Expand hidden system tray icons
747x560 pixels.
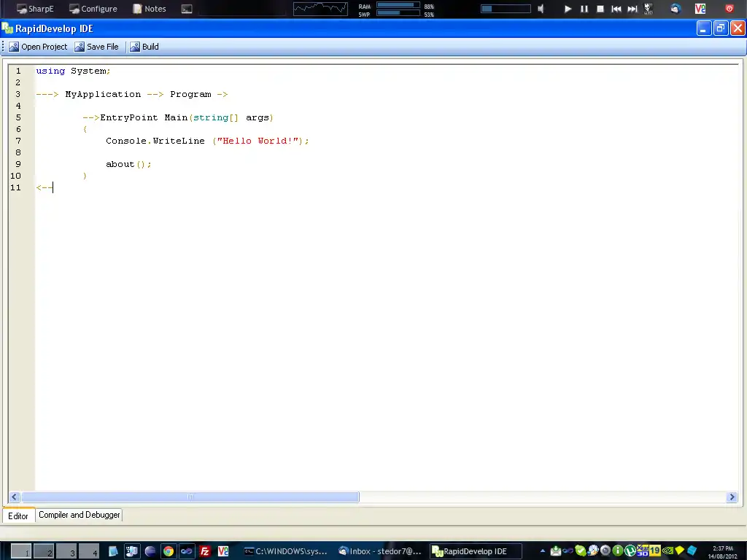tap(543, 551)
